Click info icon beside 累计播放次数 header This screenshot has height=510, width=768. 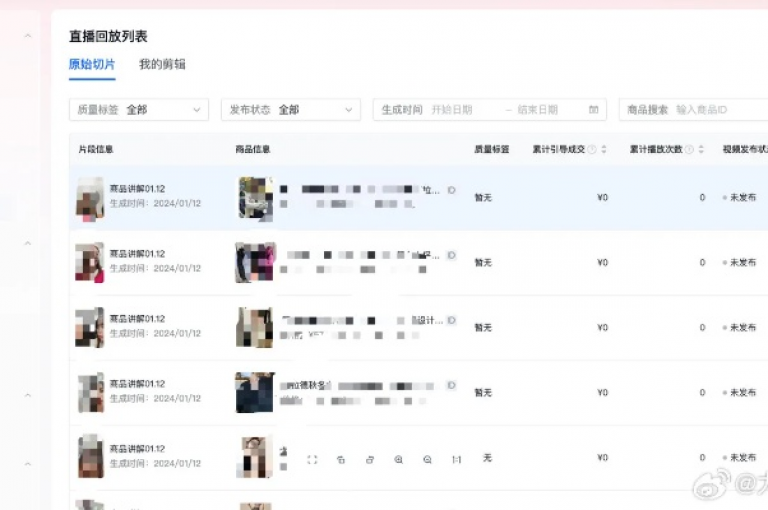tap(689, 149)
